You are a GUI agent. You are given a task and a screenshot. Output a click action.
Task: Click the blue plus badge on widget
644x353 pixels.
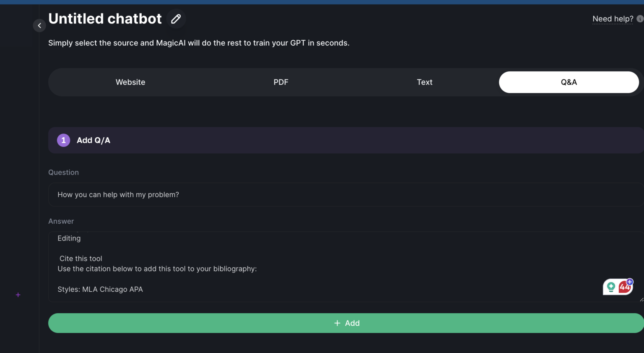[630, 282]
